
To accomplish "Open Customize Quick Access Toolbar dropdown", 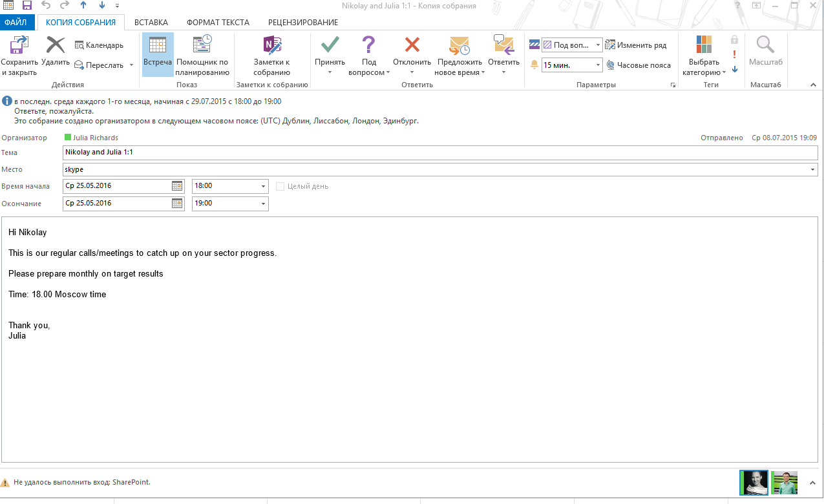I will click(117, 6).
